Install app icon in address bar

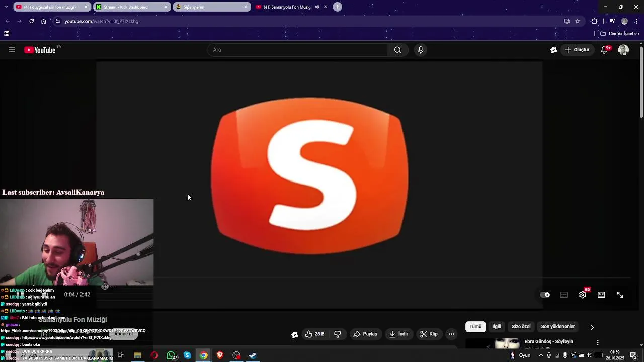coord(567,21)
